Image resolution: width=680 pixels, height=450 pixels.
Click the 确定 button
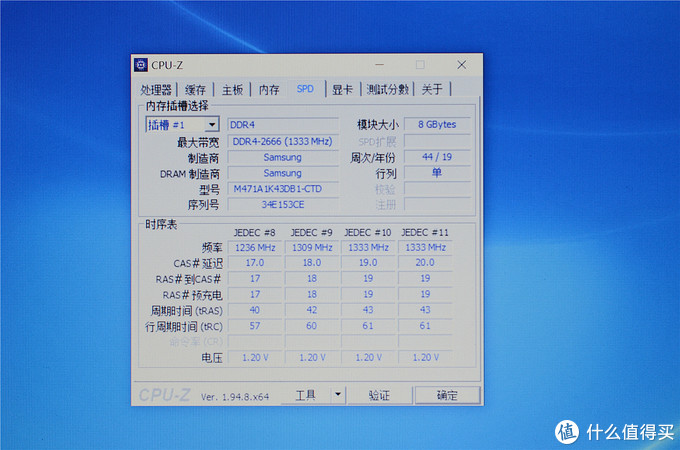click(x=447, y=395)
